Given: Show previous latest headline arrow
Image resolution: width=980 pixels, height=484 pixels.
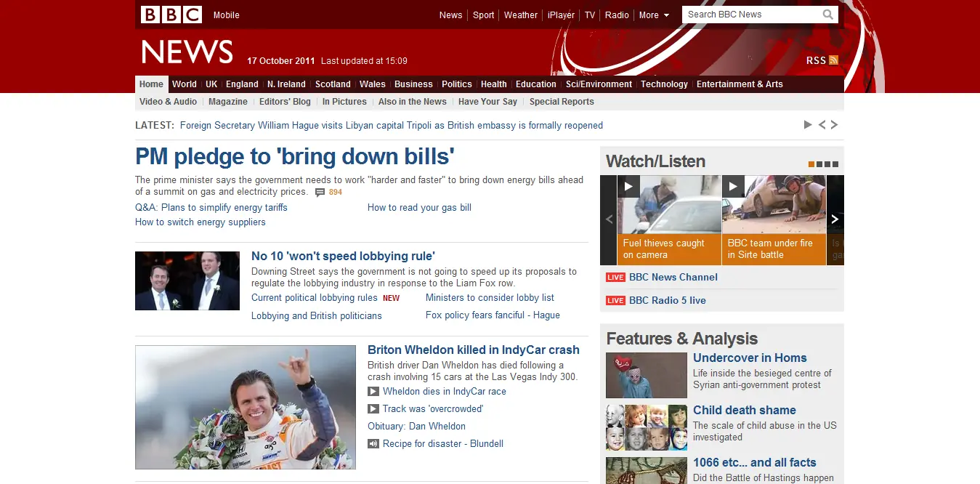Looking at the screenshot, I should (x=822, y=125).
